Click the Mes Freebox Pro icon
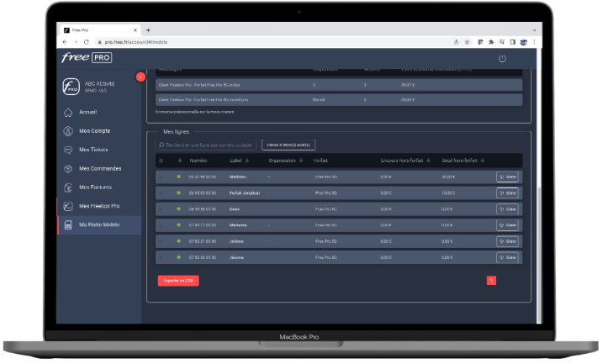 [x=68, y=207]
